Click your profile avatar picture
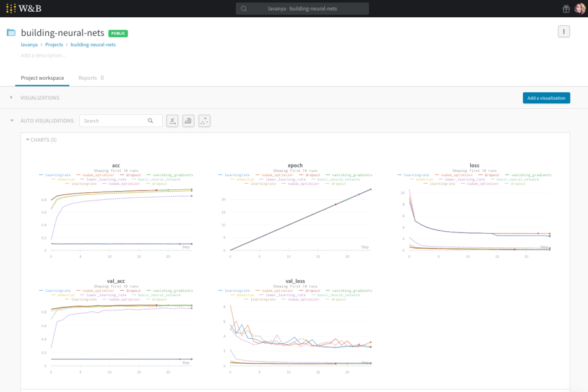This screenshot has width=588, height=392. point(580,9)
